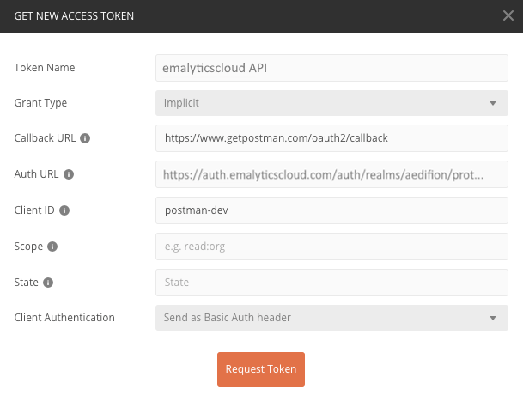Click the 'Client ID' label text
The height and width of the screenshot is (420, 523).
coord(34,210)
